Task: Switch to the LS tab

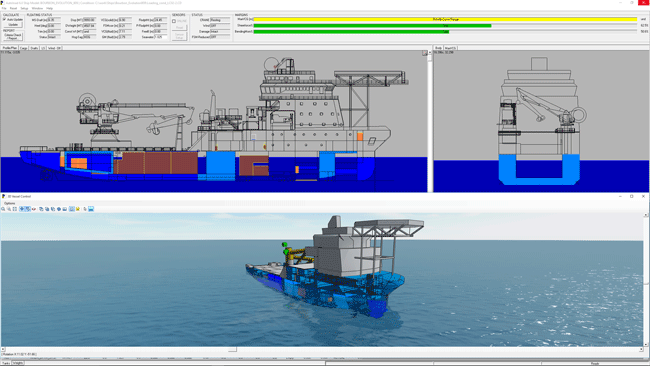Action: (43, 48)
